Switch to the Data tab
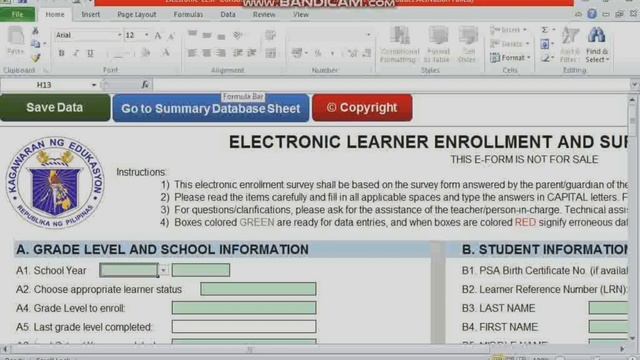The image size is (640, 360). tap(228, 15)
